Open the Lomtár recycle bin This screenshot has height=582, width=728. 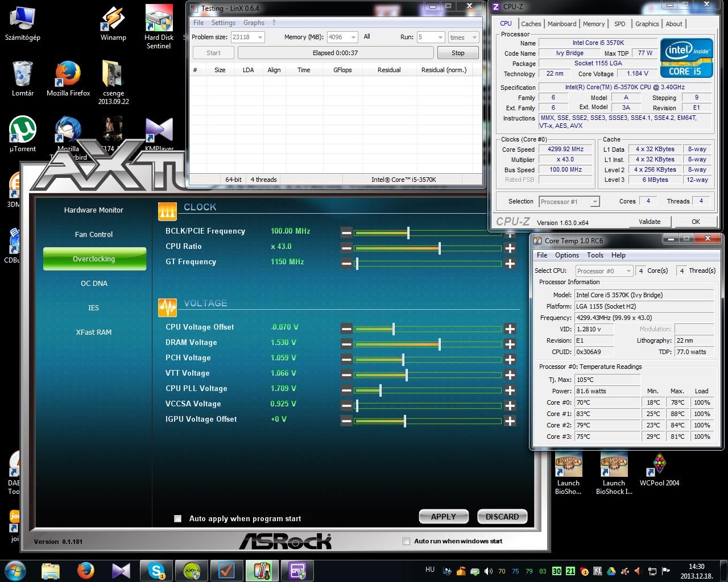point(23,78)
